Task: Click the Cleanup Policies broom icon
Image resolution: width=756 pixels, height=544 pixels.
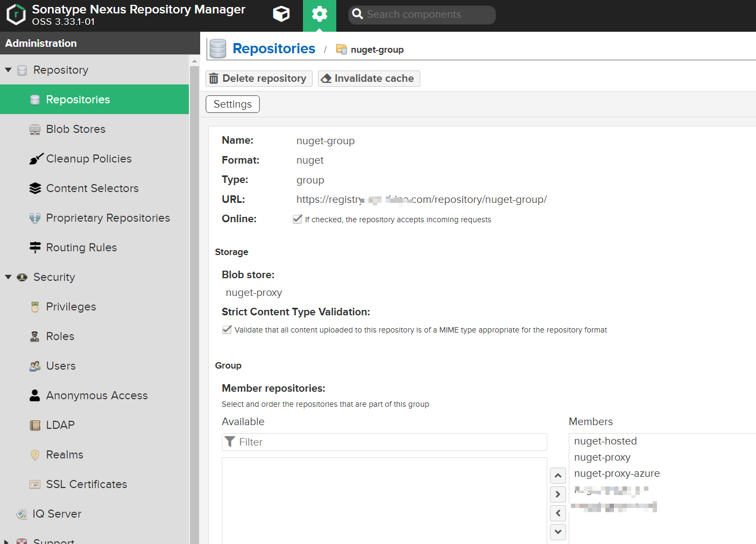Action: coord(36,159)
